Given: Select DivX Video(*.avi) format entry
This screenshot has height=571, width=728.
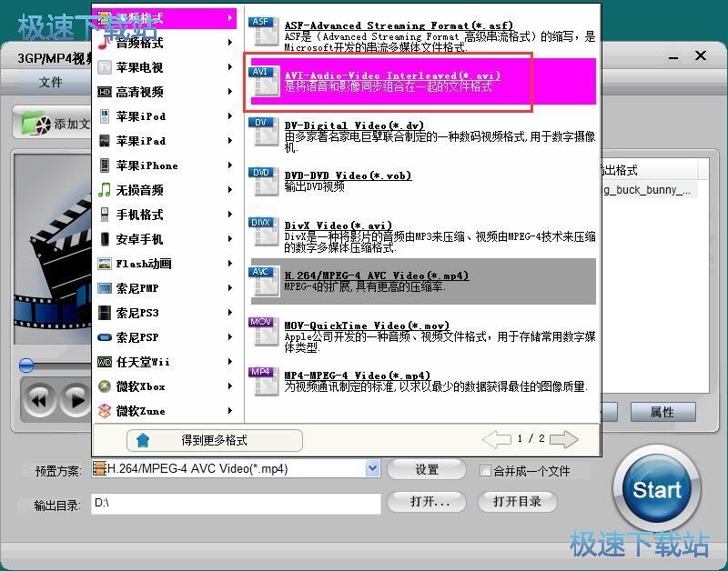Looking at the screenshot, I should point(422,232).
